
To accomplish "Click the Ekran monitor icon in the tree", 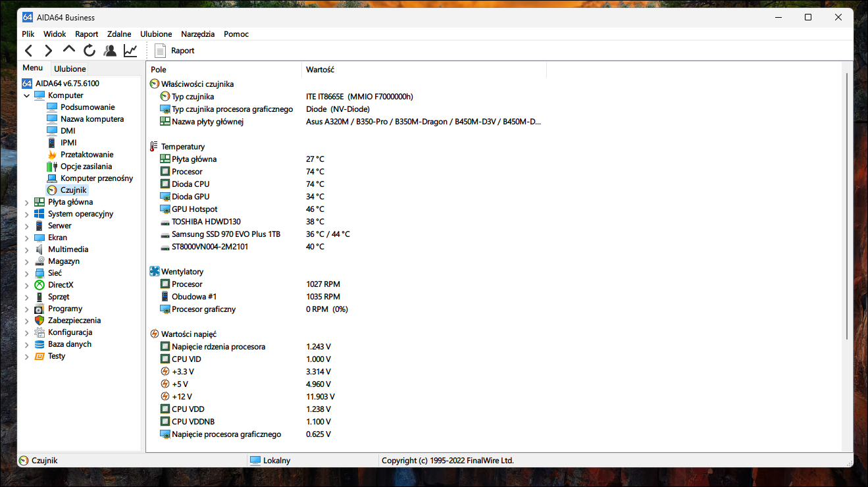I will pyautogui.click(x=39, y=238).
